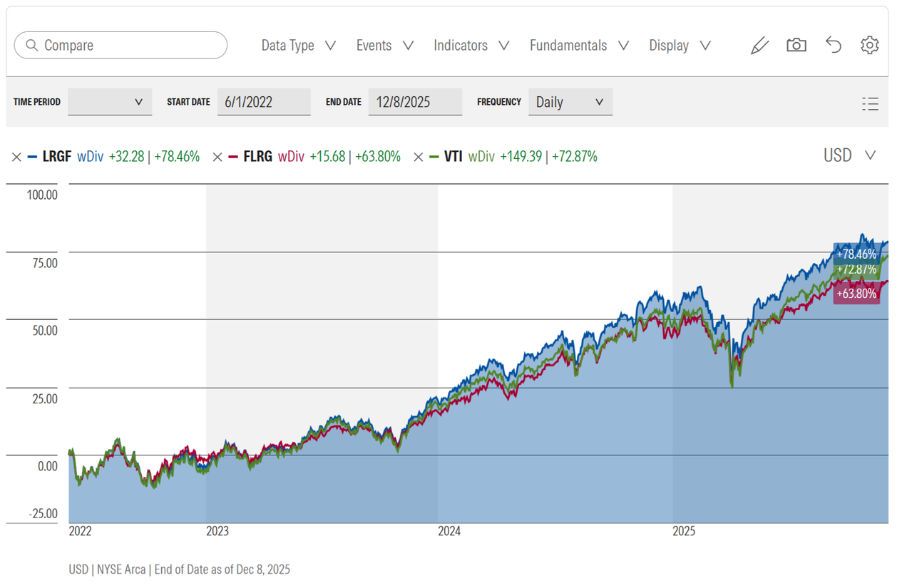Click the blue LRGF color line swatch
Screen dimensions: 912x588
(32, 157)
